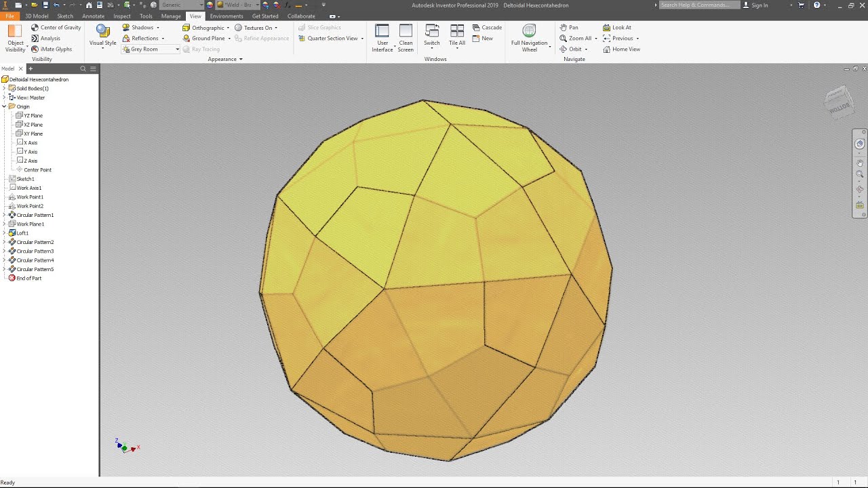The width and height of the screenshot is (868, 488).
Task: Activate the Look At tool
Action: (x=617, y=28)
